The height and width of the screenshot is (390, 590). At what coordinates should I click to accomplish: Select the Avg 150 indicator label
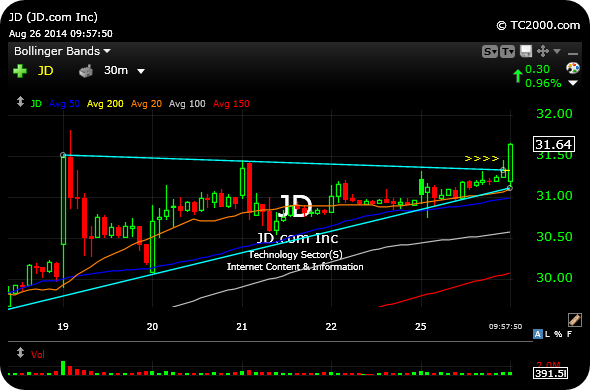tap(231, 104)
